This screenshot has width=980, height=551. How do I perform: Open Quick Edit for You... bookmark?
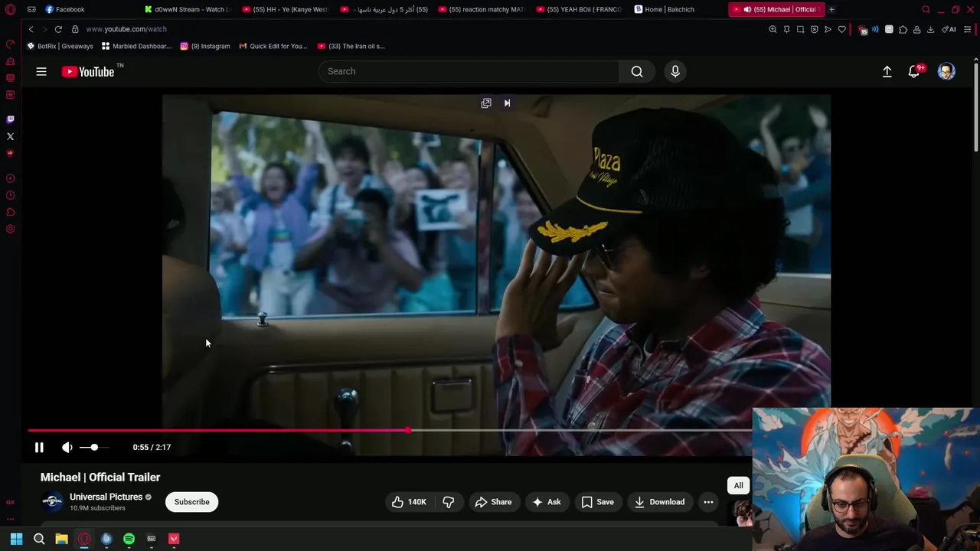coord(273,46)
